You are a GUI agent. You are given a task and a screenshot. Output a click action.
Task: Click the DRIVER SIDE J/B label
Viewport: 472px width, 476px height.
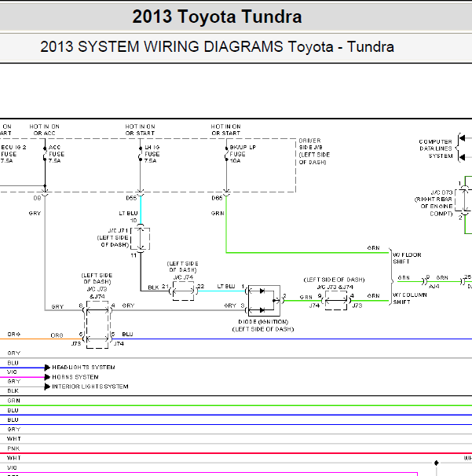(314, 151)
